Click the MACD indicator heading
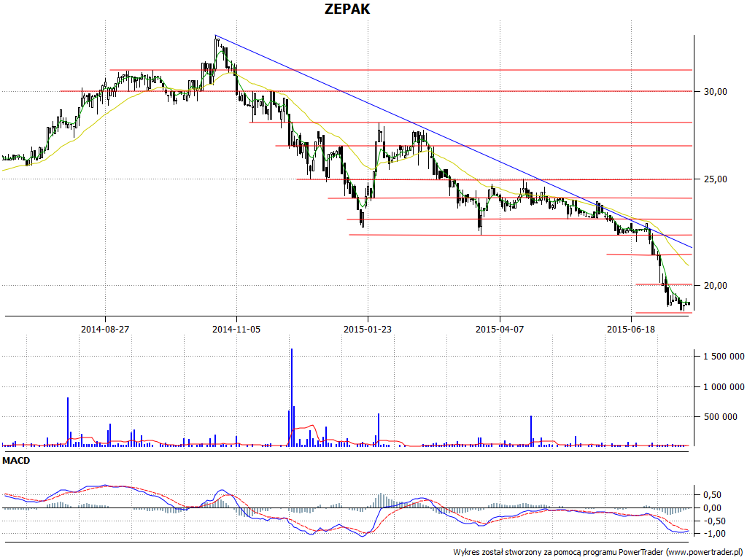 point(16,461)
